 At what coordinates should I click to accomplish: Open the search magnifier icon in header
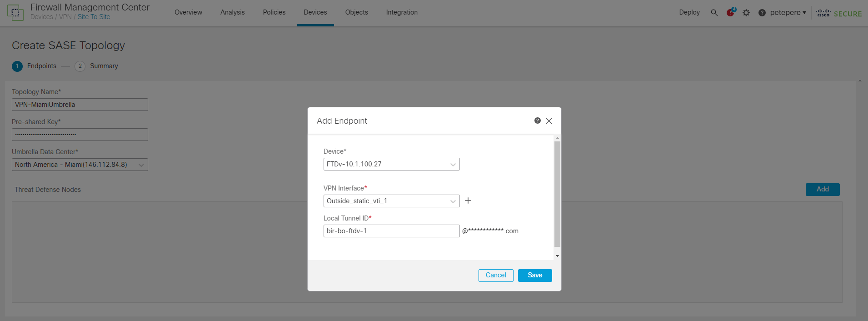coord(714,13)
